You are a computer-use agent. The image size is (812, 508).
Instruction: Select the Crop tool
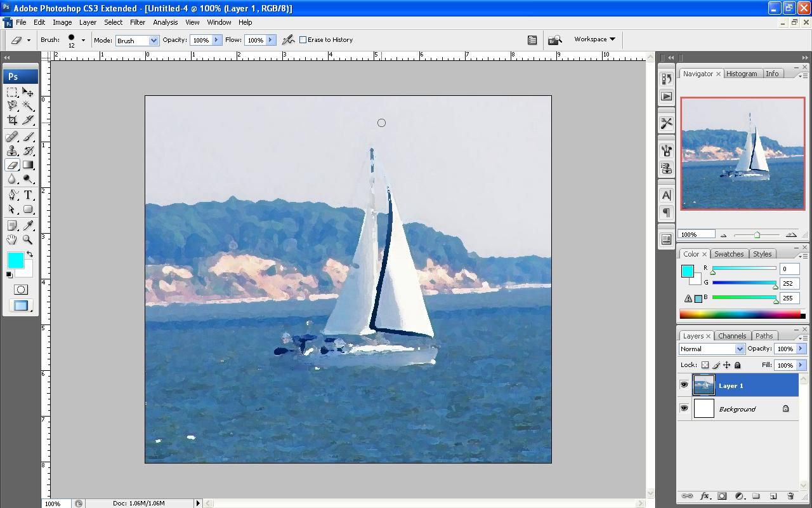pyautogui.click(x=11, y=120)
